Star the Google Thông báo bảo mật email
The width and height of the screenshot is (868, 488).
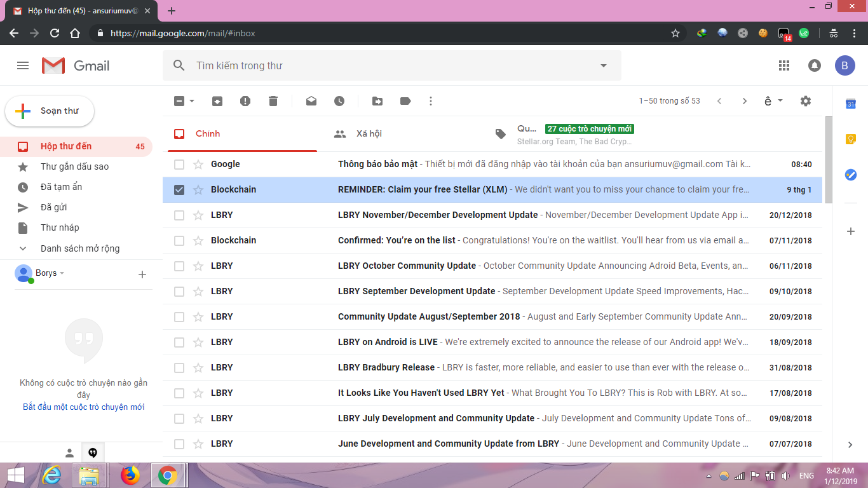click(x=198, y=165)
